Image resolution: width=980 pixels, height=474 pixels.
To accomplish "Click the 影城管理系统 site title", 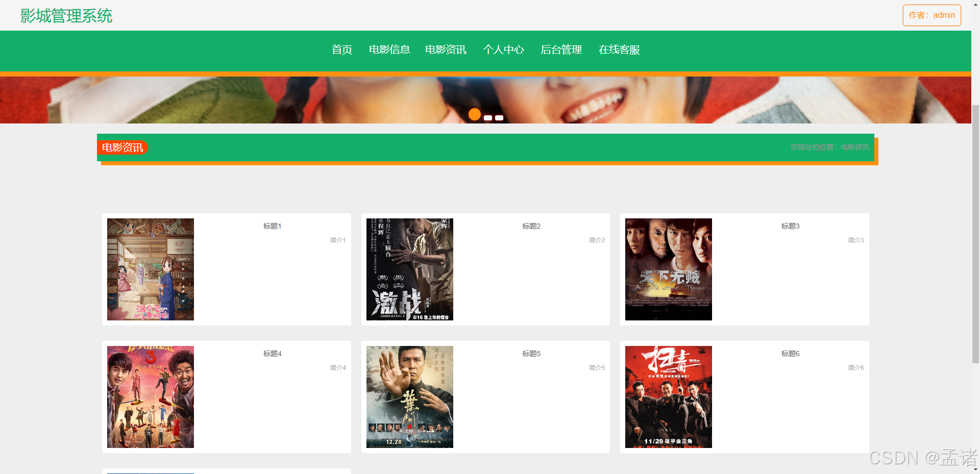I will point(66,16).
